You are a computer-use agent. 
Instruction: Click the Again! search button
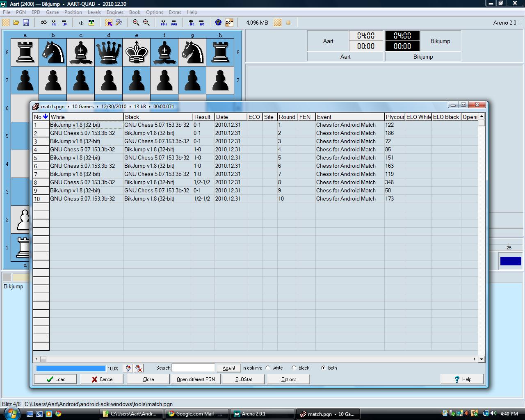[x=228, y=368]
